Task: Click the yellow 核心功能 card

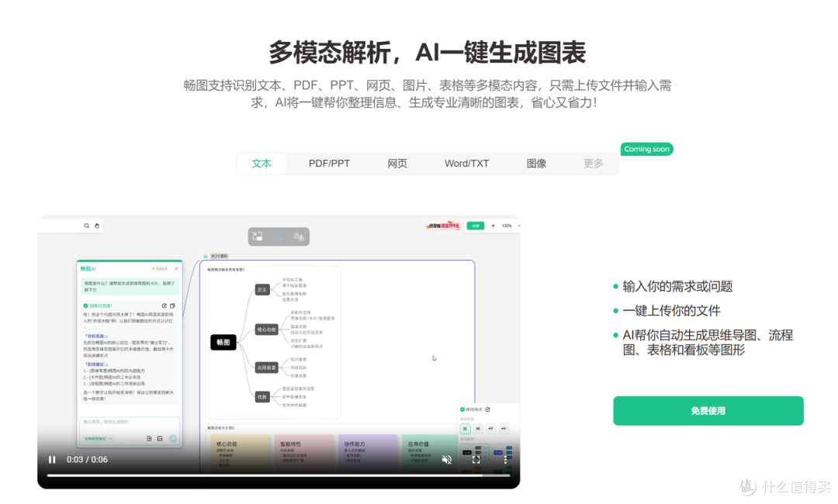Action: pos(240,454)
